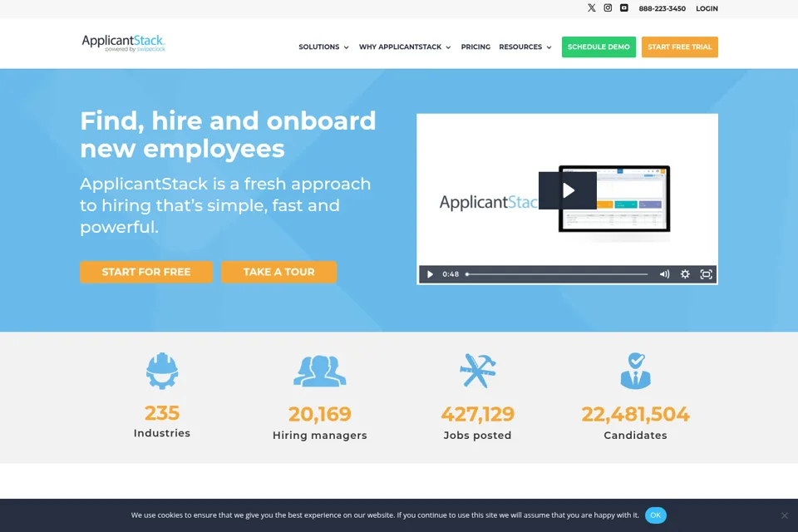Click the 'Industries' label
The height and width of the screenshot is (532, 798).
click(x=162, y=433)
